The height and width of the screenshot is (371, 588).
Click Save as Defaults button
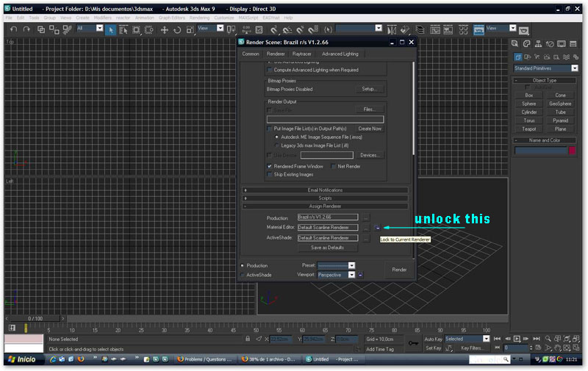point(327,248)
